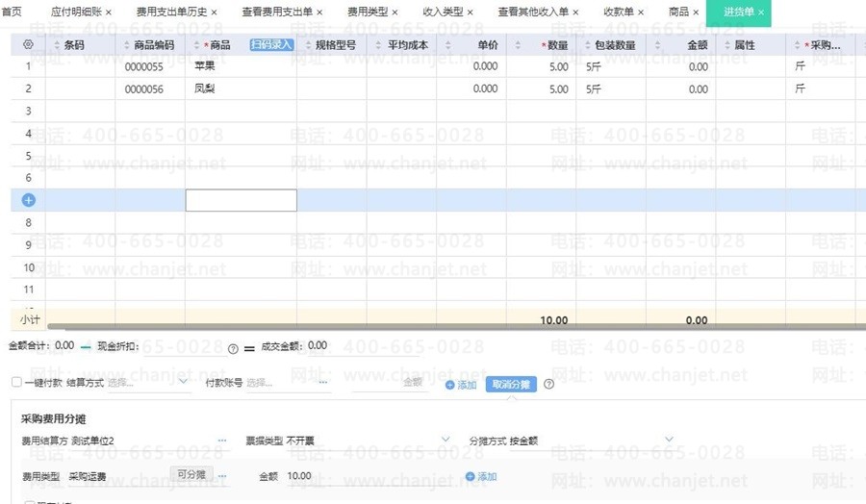Close the 费用支出单历史 tab
Image resolution: width=866 pixels, height=504 pixels.
point(214,13)
